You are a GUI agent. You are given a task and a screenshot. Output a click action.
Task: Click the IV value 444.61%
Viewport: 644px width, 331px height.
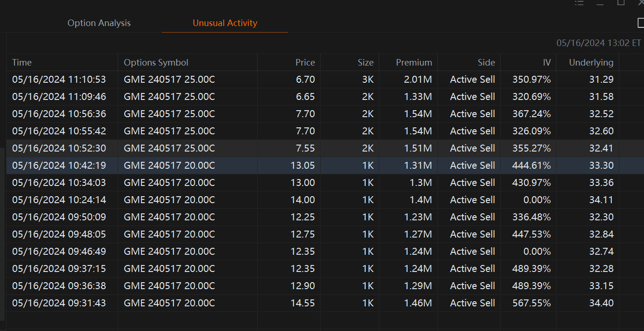tap(532, 165)
